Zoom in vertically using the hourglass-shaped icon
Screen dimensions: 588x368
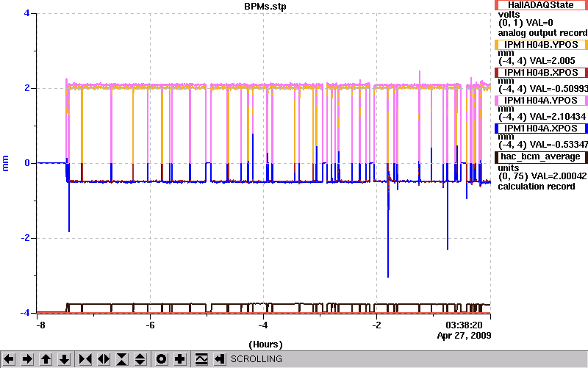[x=122, y=359]
